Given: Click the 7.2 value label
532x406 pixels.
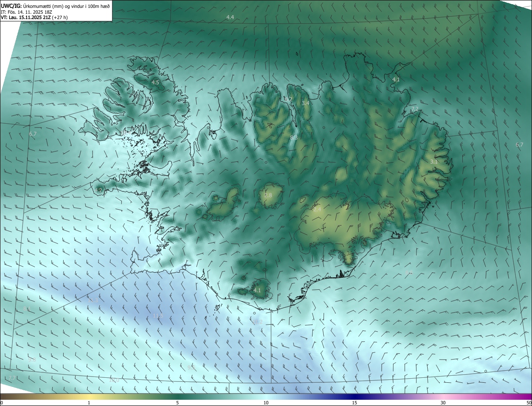Looking at the screenshot, I should point(414,109).
